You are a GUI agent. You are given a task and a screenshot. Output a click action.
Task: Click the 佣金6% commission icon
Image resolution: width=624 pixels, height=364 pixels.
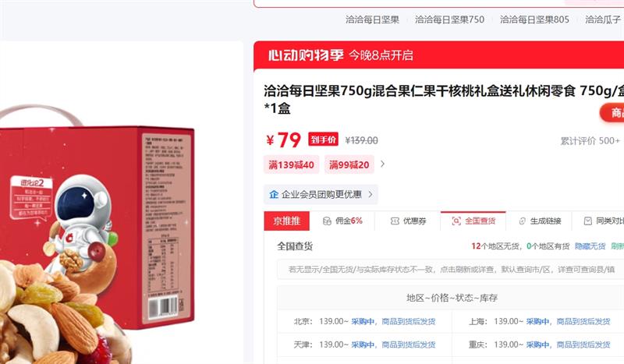327,221
